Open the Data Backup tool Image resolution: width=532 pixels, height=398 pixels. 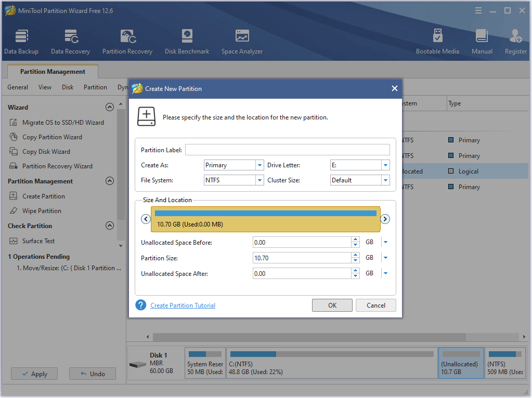[x=21, y=42]
